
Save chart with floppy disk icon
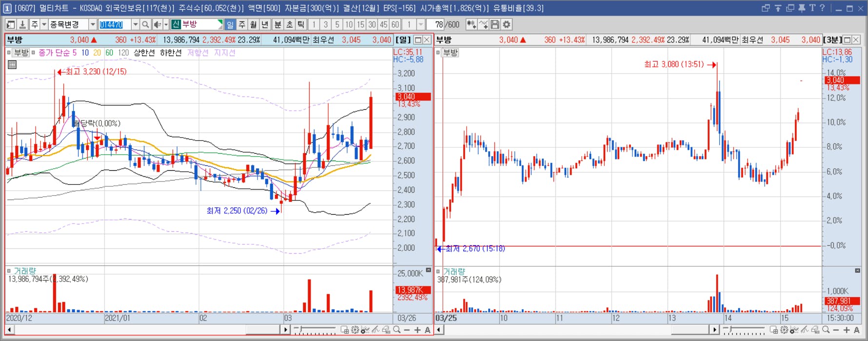[495, 24]
